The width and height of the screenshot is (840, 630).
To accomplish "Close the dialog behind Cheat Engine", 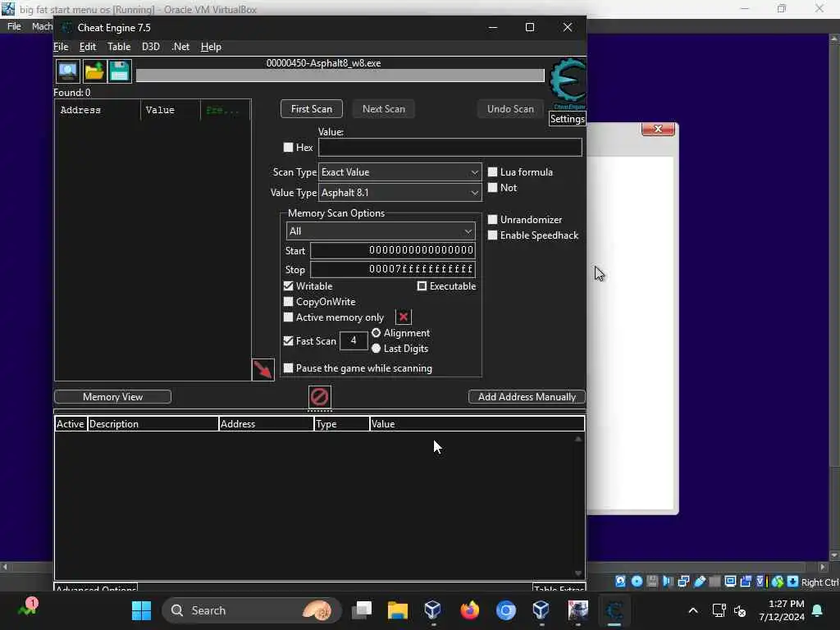I will tap(658, 129).
